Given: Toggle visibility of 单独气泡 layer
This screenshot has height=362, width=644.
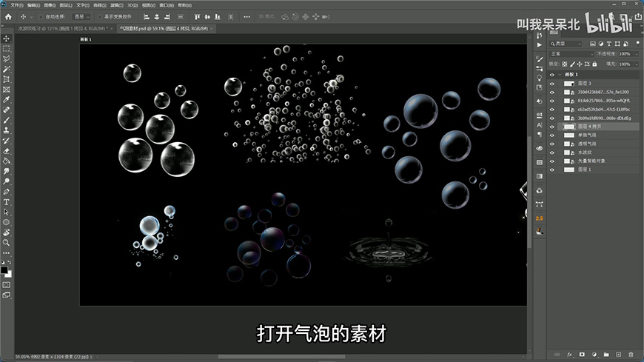Looking at the screenshot, I should point(552,135).
